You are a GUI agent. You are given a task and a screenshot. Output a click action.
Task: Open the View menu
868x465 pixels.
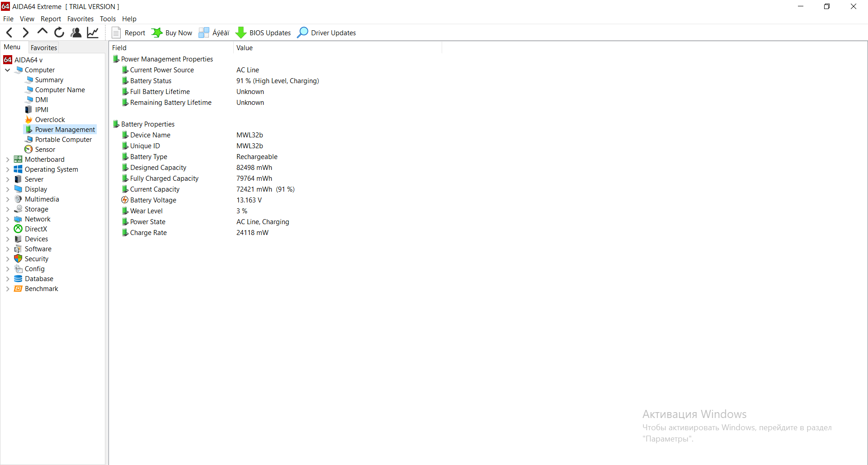point(27,19)
